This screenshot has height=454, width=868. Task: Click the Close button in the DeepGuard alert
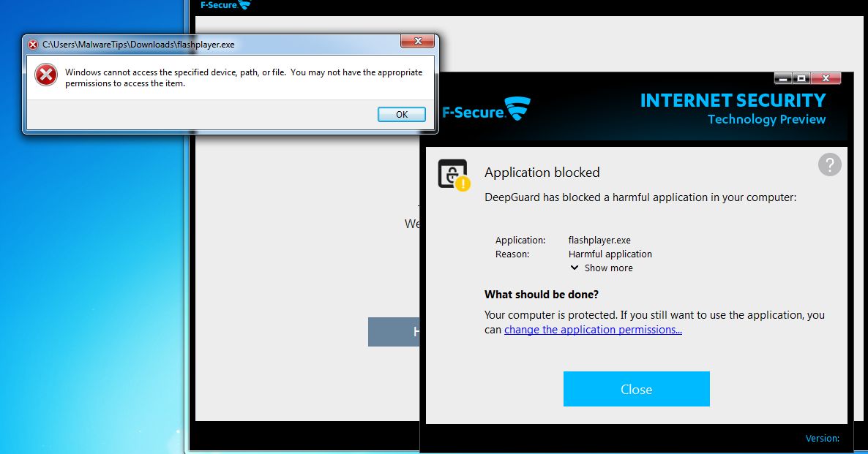coord(636,389)
